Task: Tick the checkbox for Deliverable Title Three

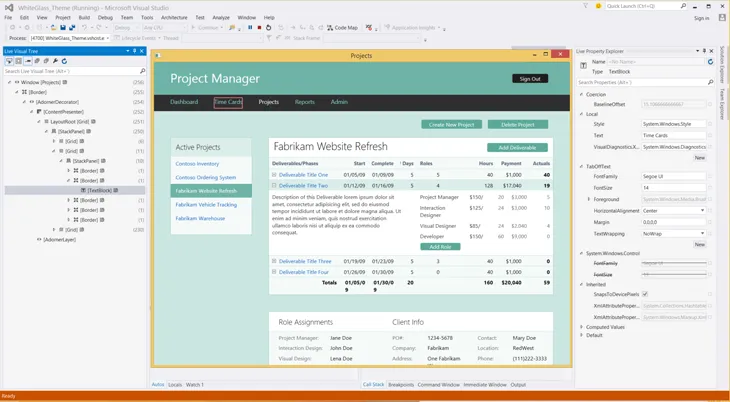Action: 274,261
